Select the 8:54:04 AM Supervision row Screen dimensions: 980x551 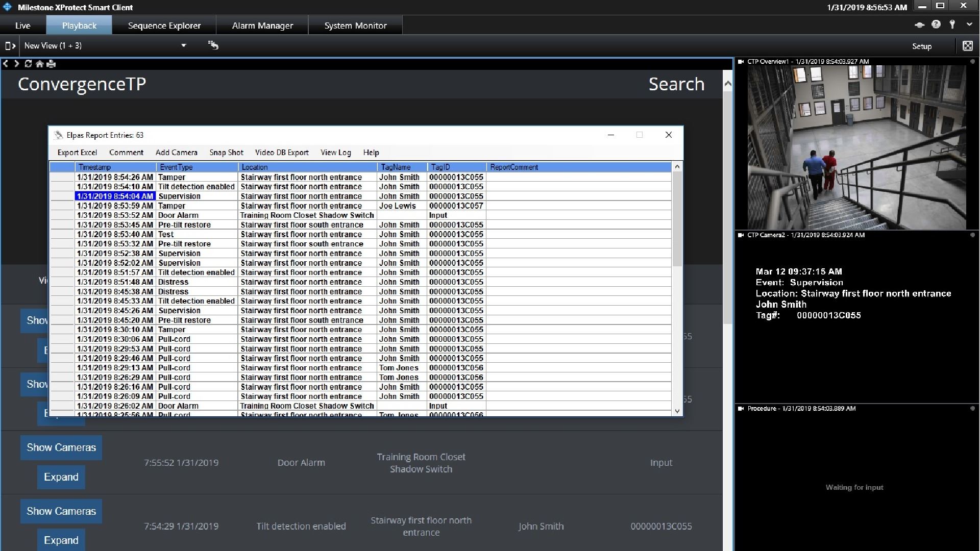360,196
